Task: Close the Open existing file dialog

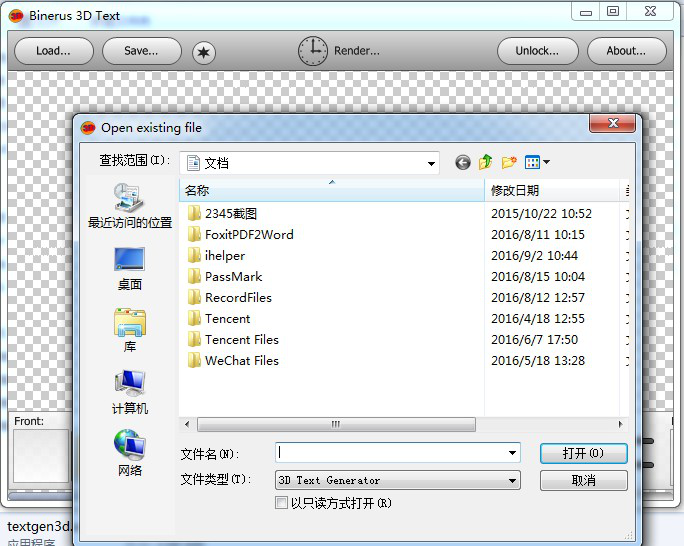Action: pos(613,123)
